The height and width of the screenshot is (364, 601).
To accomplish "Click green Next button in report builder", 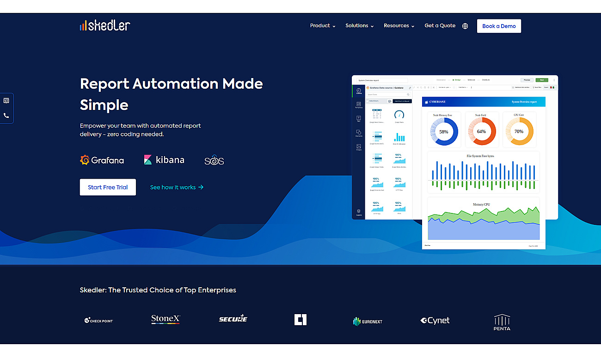I will click(x=542, y=80).
